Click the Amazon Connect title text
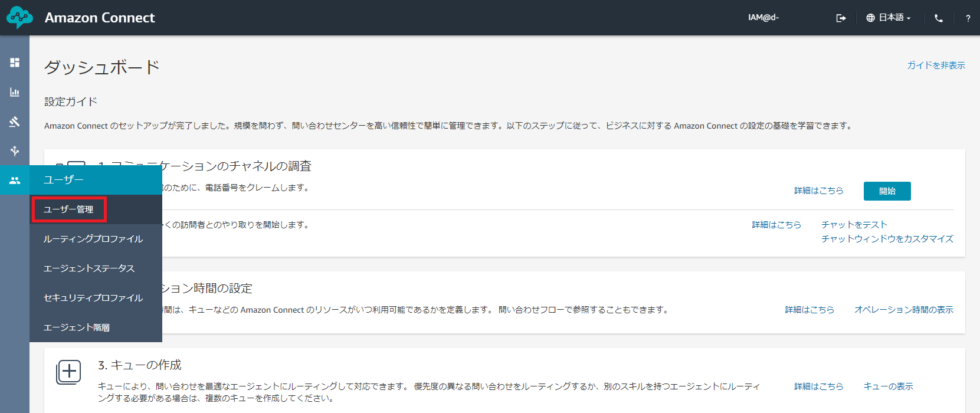The width and height of the screenshot is (980, 413). [x=100, y=18]
